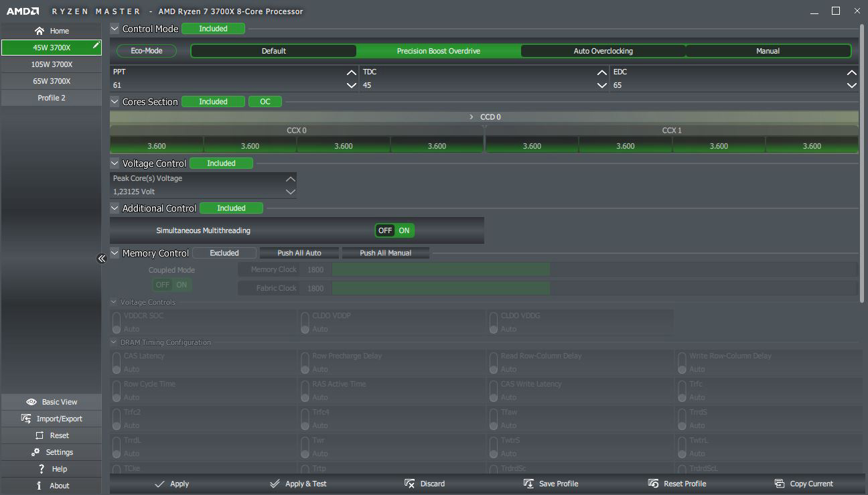Click the PPT value field showing 61

[x=228, y=85]
